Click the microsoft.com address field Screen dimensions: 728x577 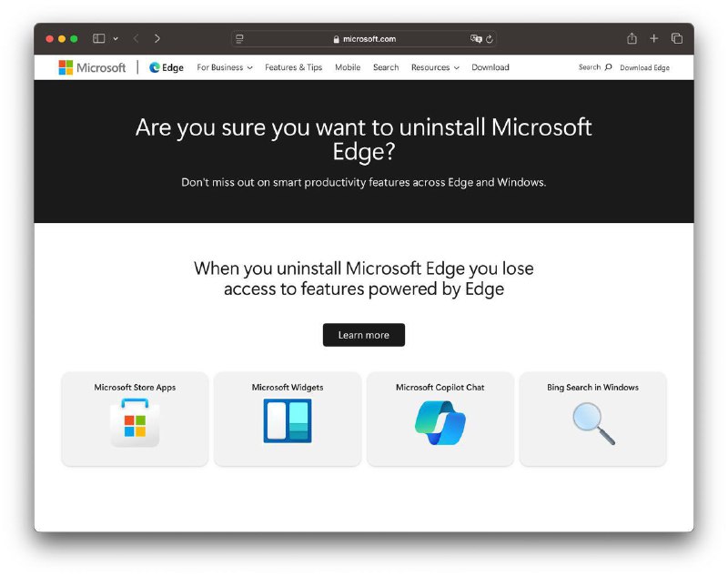pos(364,39)
